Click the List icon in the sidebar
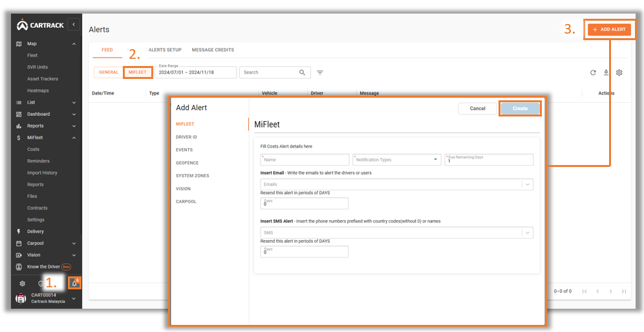Screen dimensions: 644x332 [19, 102]
